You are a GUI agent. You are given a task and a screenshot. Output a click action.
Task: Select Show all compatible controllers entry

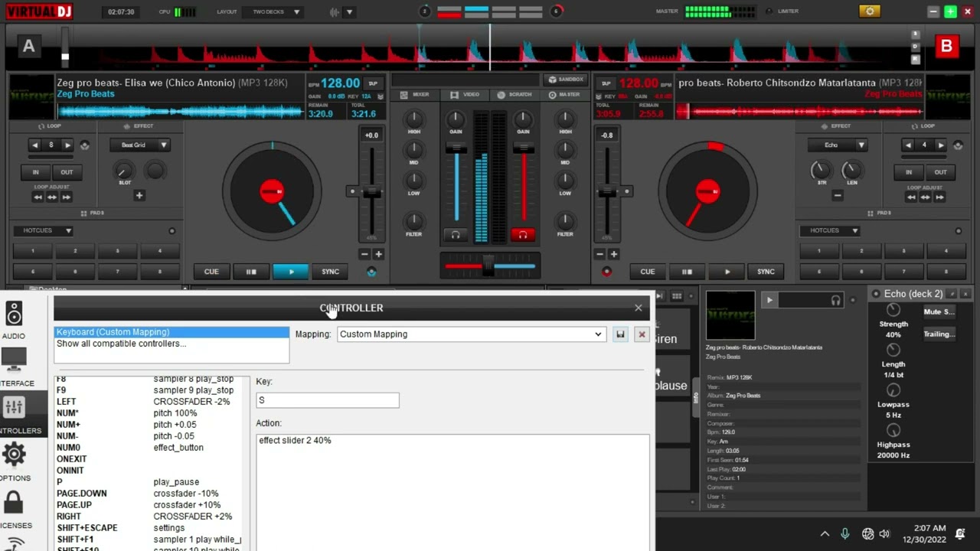pos(171,344)
